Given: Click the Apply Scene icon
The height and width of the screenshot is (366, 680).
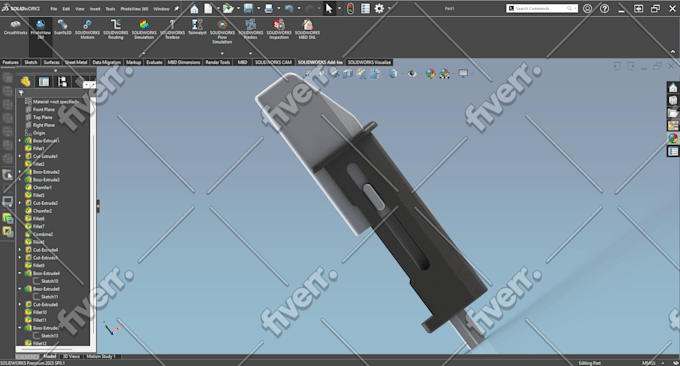Looking at the screenshot, I should [x=445, y=74].
